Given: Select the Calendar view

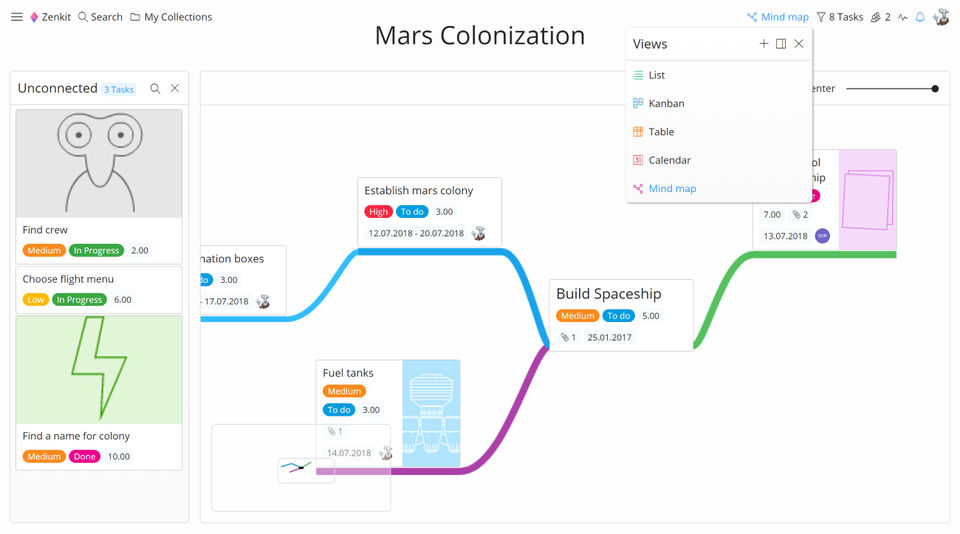Looking at the screenshot, I should point(669,160).
